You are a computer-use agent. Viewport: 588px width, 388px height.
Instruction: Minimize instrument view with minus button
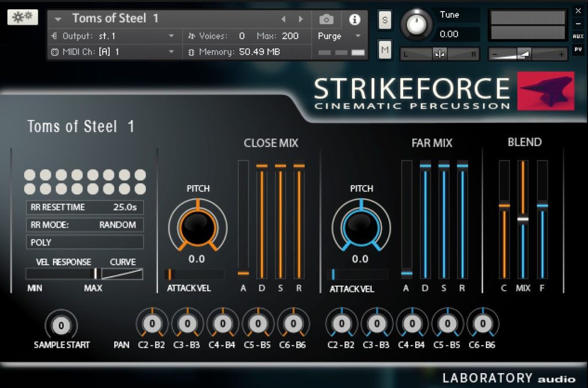tap(578, 24)
